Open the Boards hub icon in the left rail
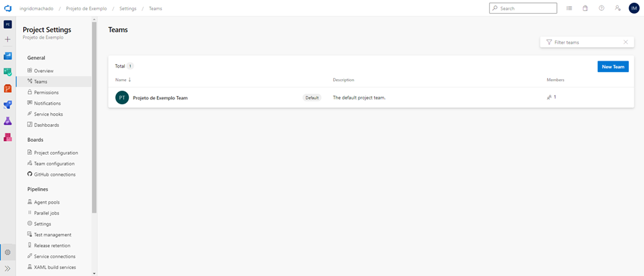Image resolution: width=644 pixels, height=276 pixels. pyautogui.click(x=7, y=72)
